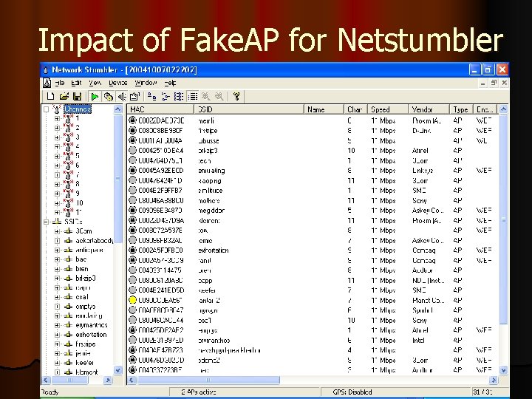Select the row with SSID emulating

(314, 171)
